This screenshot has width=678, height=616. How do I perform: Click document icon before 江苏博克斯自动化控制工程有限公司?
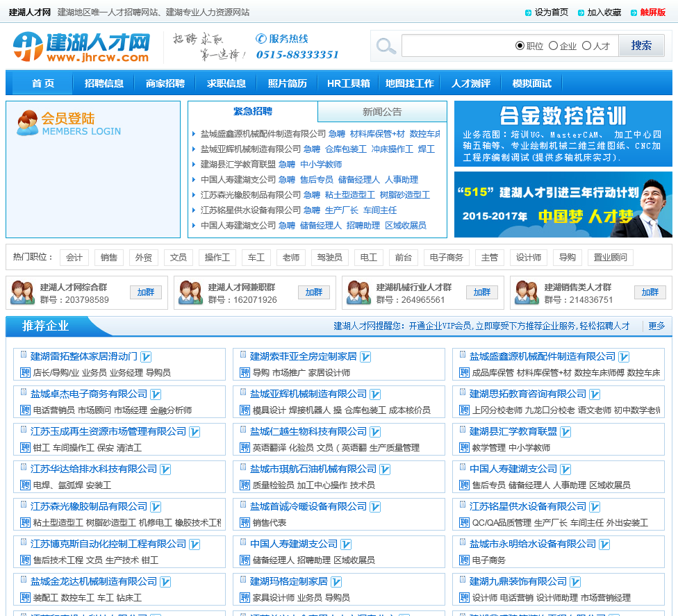coord(24,542)
